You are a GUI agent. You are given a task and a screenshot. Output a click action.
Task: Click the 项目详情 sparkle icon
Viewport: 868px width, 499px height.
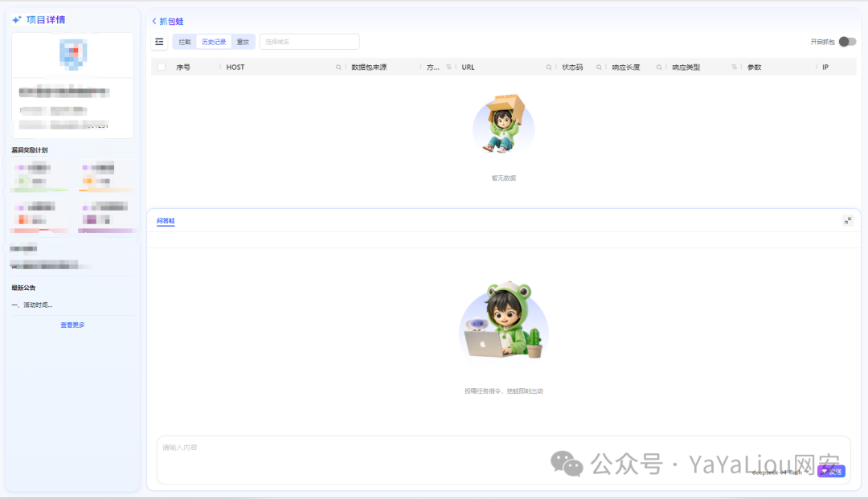17,20
